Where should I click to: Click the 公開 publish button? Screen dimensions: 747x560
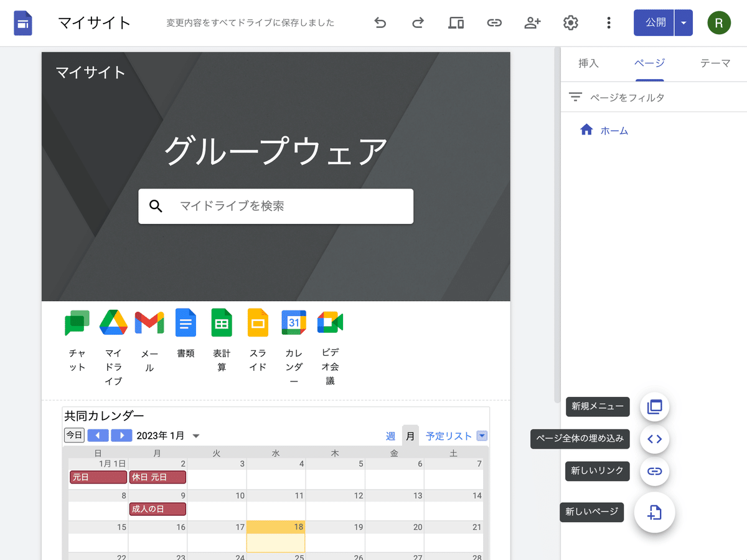(655, 23)
